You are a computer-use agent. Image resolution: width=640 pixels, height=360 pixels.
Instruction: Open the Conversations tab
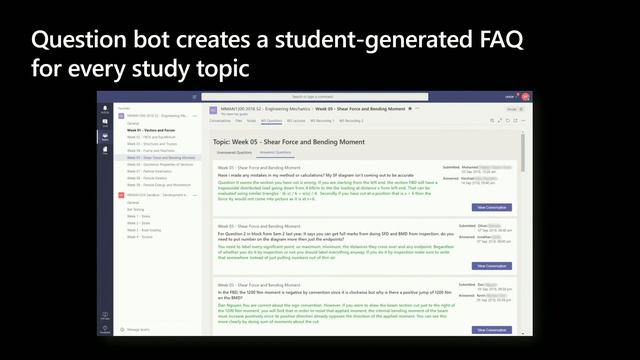point(220,121)
